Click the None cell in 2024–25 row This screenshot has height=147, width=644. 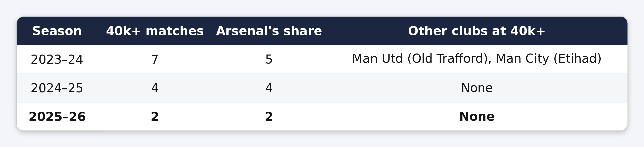click(476, 88)
